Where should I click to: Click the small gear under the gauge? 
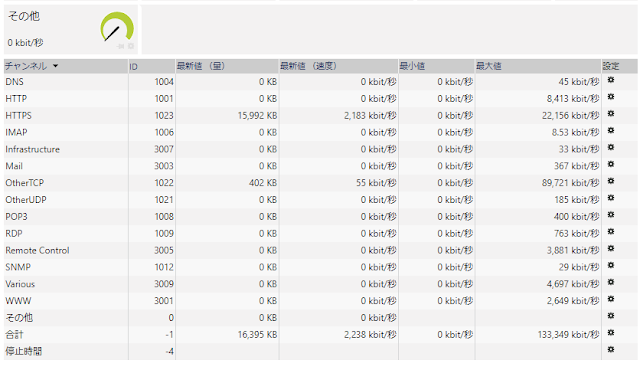131,46
